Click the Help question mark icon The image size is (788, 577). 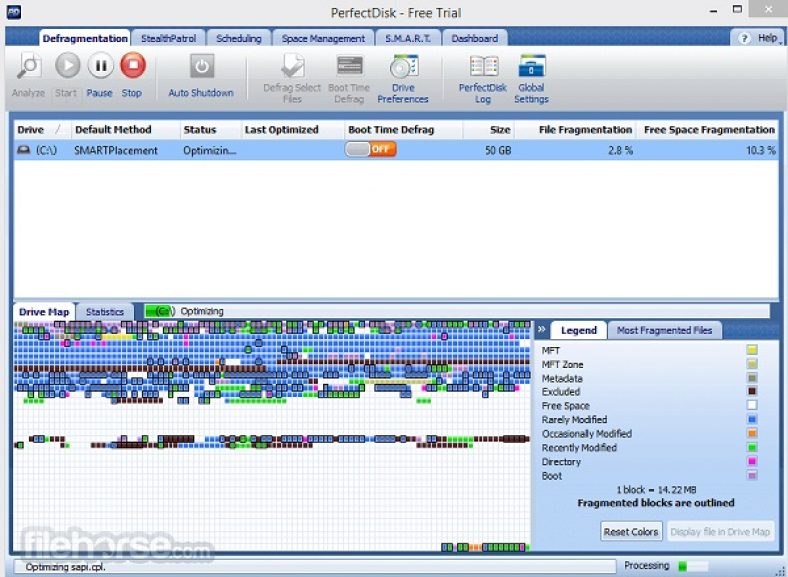click(x=745, y=38)
